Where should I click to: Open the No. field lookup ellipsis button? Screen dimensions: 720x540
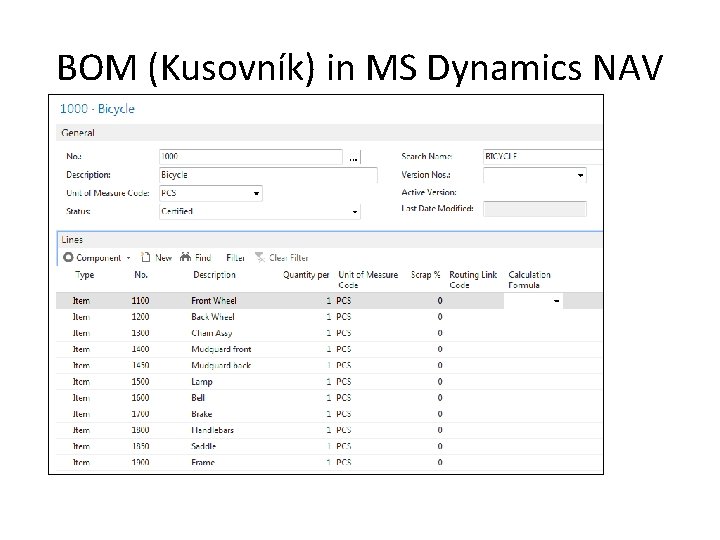(353, 157)
